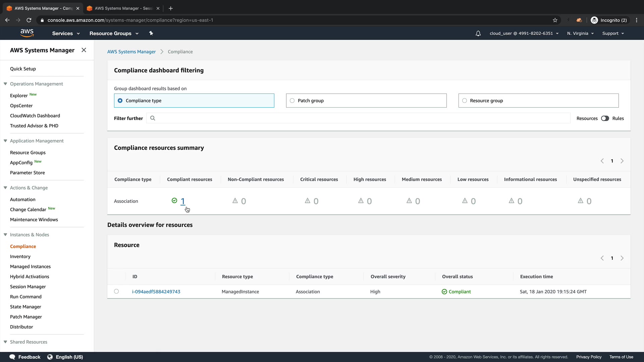Close the AWS Systems Manager sidebar

(84, 50)
